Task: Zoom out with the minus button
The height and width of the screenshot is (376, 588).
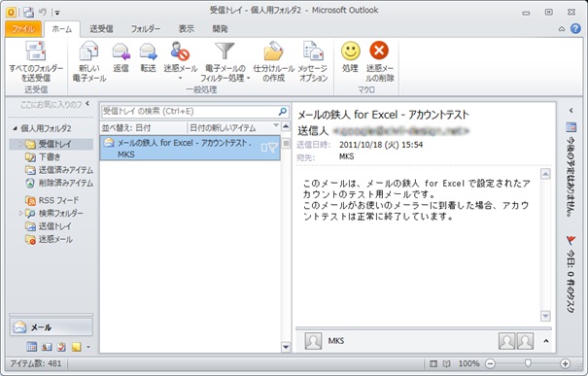Action: click(x=490, y=363)
